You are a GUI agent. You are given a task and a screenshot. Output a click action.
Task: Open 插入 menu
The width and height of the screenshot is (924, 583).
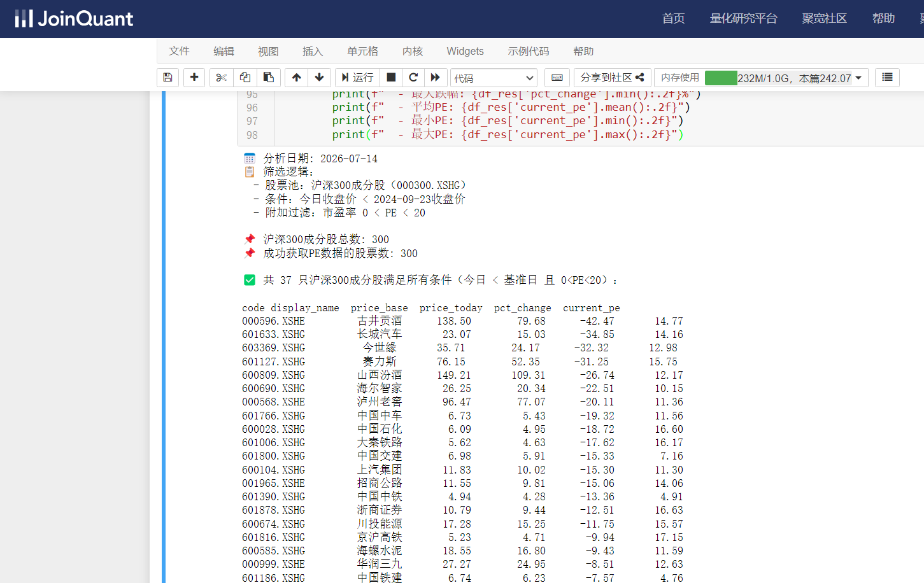coord(313,51)
